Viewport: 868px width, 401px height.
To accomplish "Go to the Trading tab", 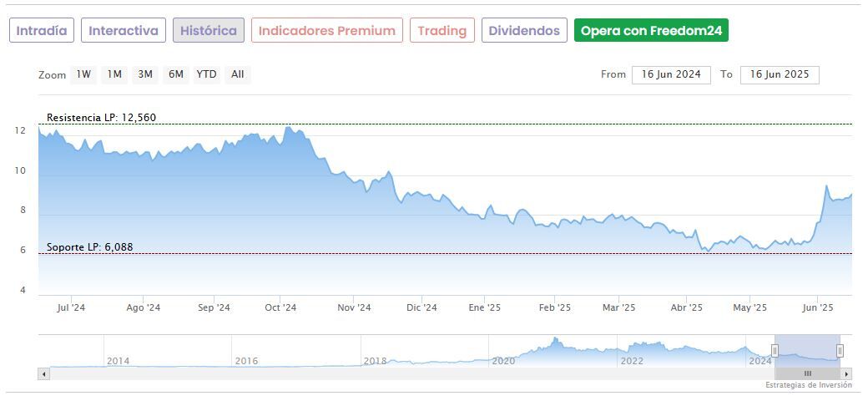I will tap(442, 31).
